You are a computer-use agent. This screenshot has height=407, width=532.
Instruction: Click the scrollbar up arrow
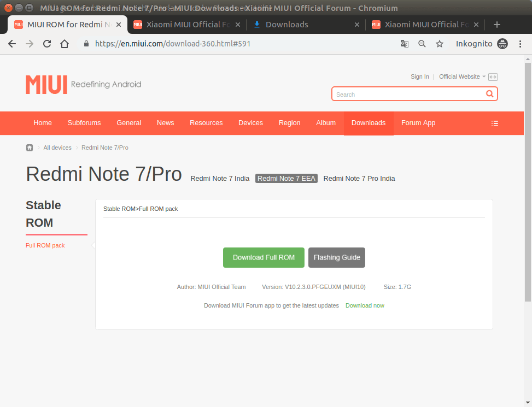(x=528, y=59)
